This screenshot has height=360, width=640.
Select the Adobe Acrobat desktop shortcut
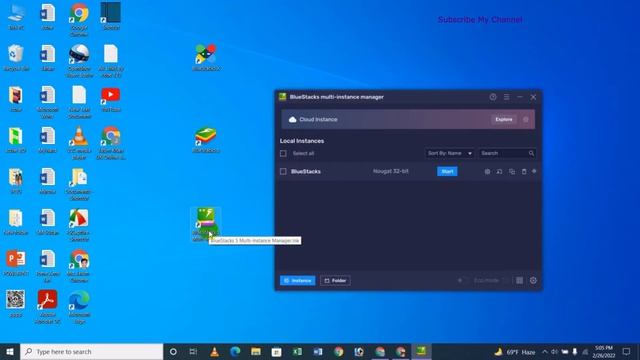click(x=48, y=307)
